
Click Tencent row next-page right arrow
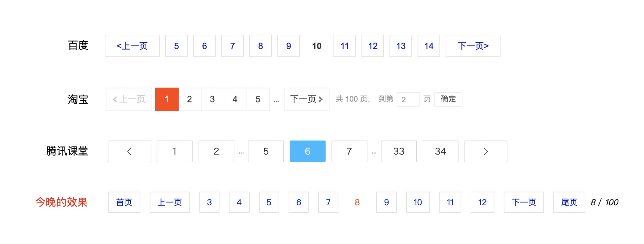(486, 151)
